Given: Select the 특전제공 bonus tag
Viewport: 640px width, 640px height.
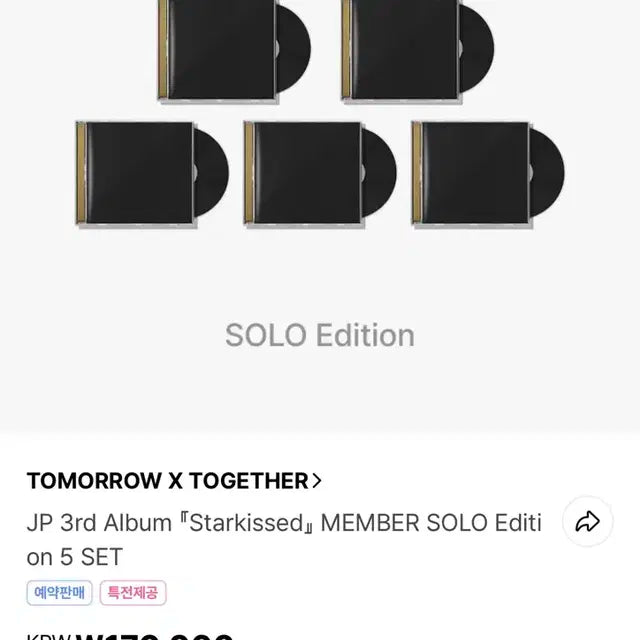Looking at the screenshot, I should 132,593.
